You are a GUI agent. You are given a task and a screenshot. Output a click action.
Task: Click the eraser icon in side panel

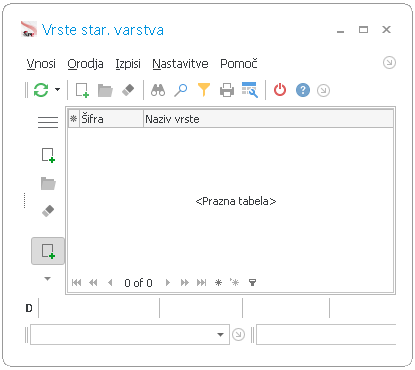[48, 211]
